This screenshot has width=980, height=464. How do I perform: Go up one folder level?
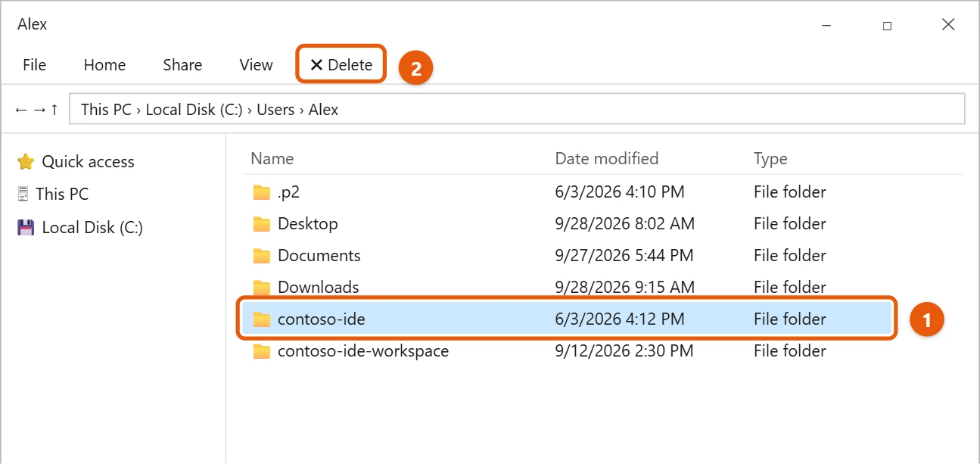pos(54,110)
